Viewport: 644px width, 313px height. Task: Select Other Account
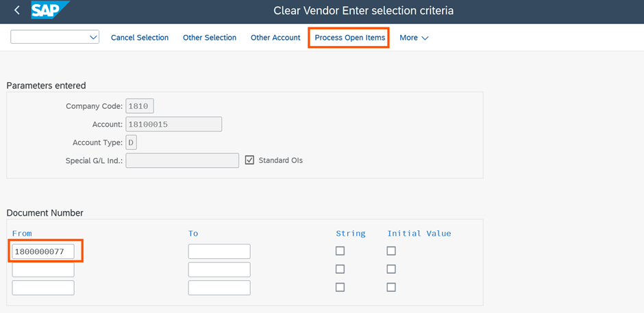(x=275, y=38)
